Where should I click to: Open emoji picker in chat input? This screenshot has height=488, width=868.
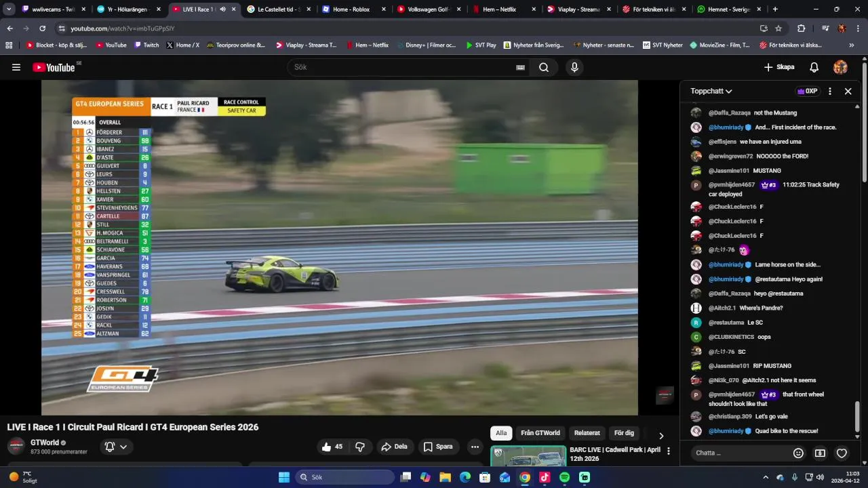[x=798, y=453]
